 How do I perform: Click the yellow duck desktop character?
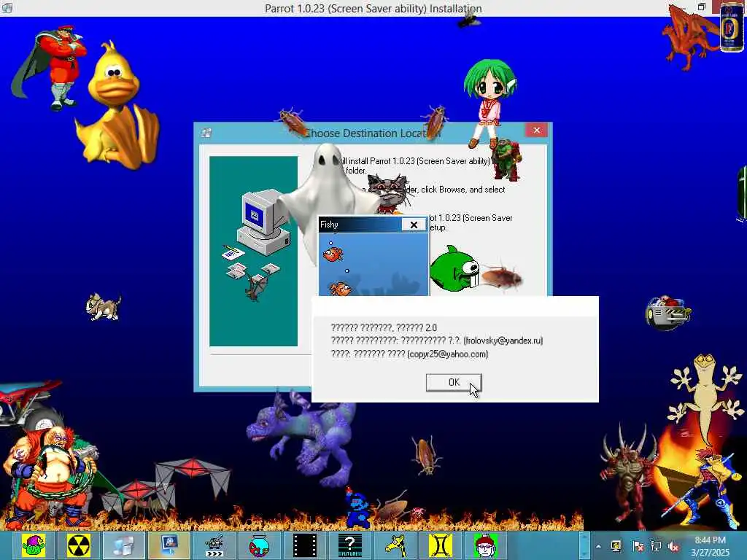(x=117, y=106)
